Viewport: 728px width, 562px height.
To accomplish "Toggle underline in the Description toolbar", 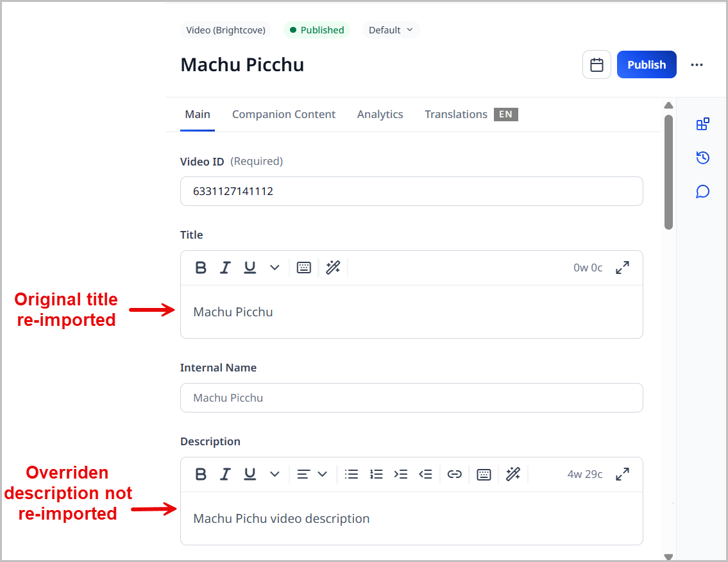I will tap(250, 474).
